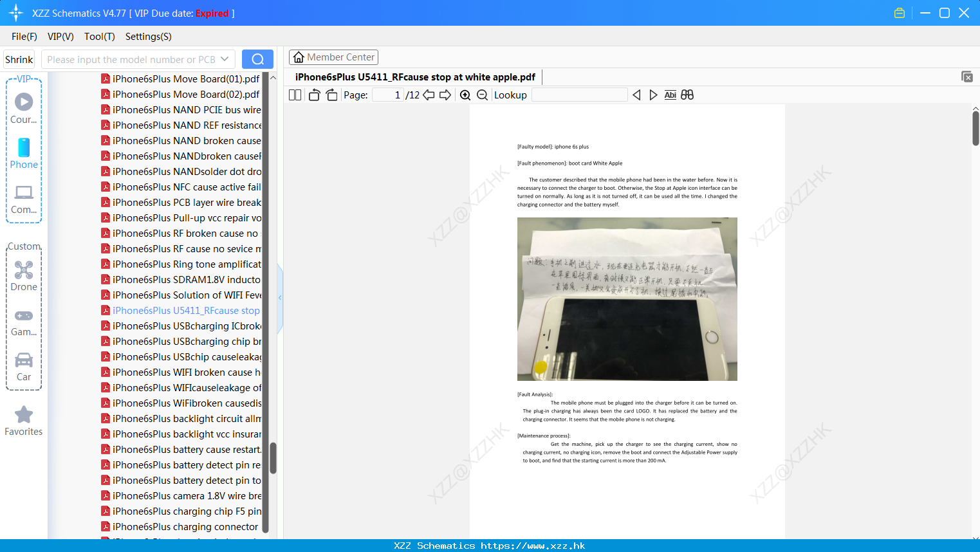Open iPhone6sPlus Move Board(02).pdf
The width and height of the screenshot is (980, 552).
181,95
